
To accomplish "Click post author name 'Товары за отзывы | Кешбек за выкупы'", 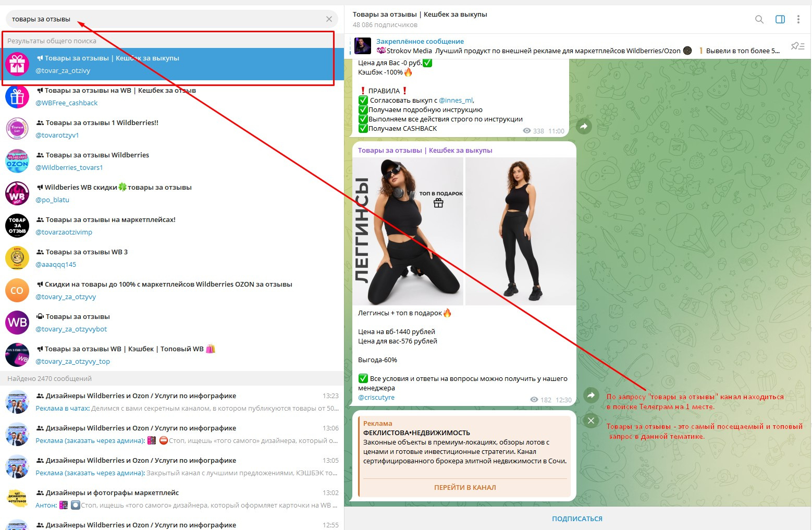I will pos(425,151).
